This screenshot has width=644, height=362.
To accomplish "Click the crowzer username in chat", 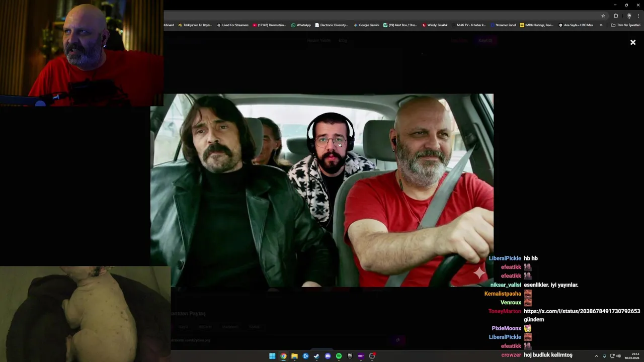I will point(511,355).
